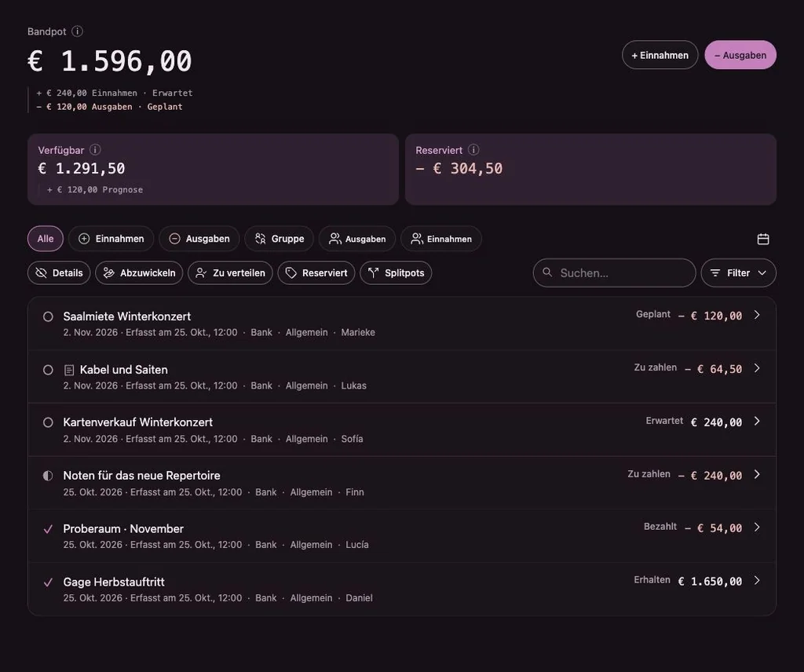The image size is (804, 672).
Task: Toggle the Details filter chip
Action: 59,272
